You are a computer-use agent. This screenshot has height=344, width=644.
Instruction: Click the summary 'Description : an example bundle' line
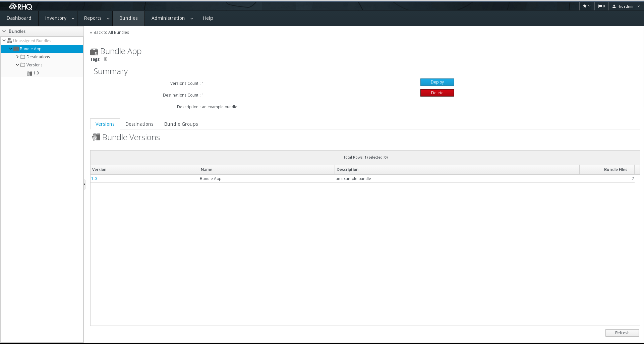pyautogui.click(x=207, y=107)
